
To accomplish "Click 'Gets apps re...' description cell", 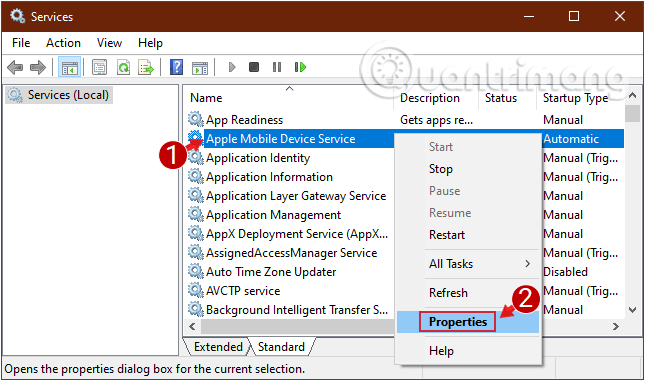I will pyautogui.click(x=436, y=120).
